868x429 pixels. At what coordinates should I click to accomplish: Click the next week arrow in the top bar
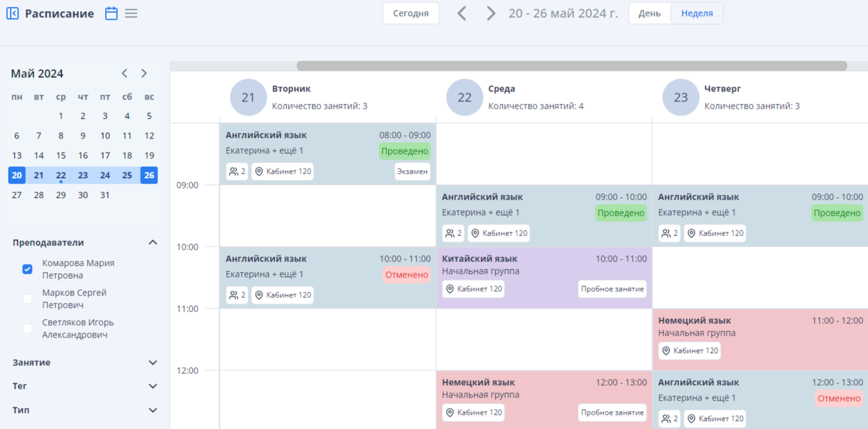(490, 13)
